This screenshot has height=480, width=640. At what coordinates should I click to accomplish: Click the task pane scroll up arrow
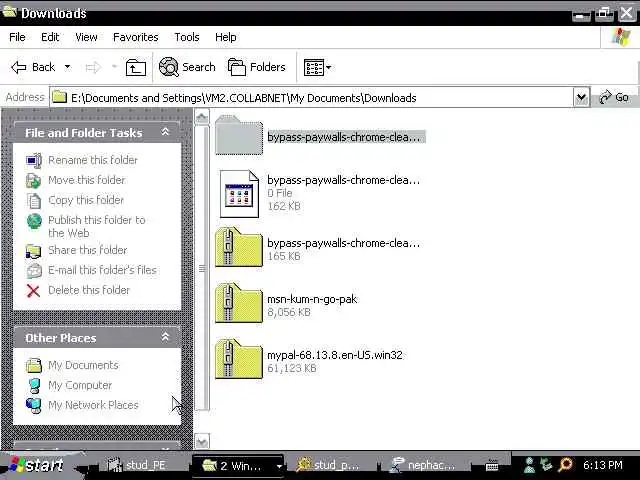coord(202,118)
